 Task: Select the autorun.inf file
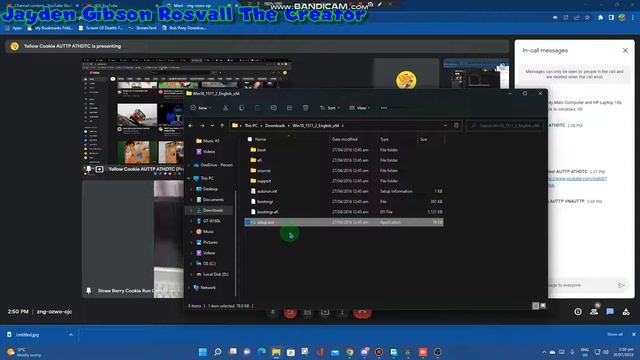[x=267, y=191]
